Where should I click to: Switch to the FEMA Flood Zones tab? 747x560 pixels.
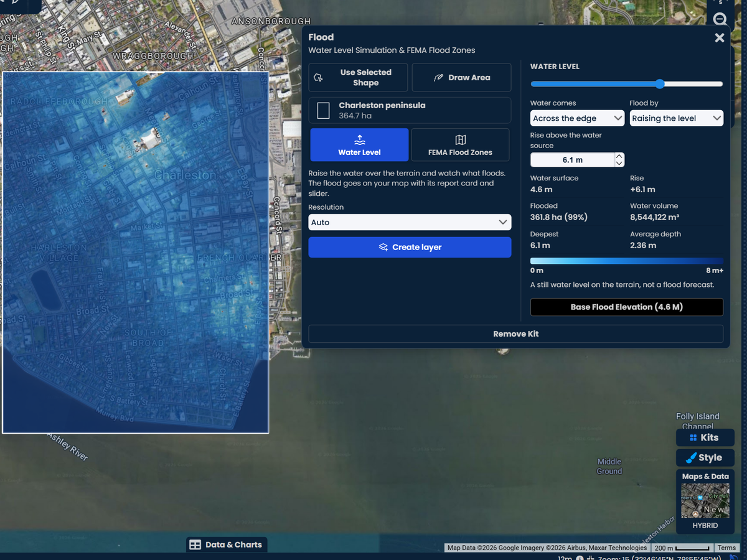point(460,145)
